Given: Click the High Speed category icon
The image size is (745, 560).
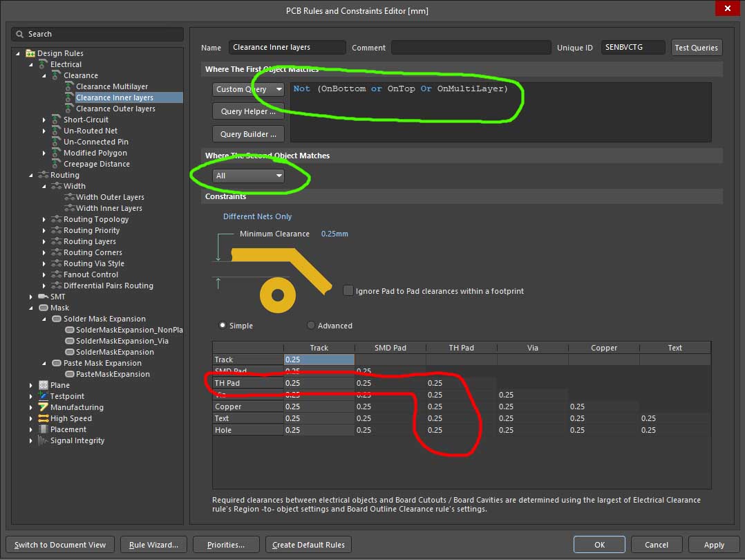Looking at the screenshot, I should 44,418.
